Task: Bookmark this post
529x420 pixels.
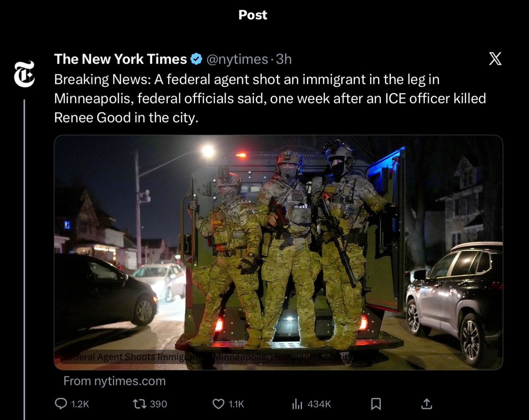Action: pyautogui.click(x=376, y=403)
